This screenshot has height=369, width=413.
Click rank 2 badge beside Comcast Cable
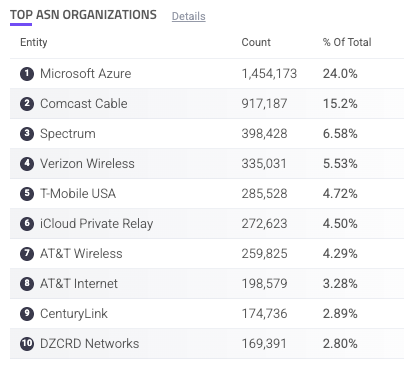coord(27,104)
